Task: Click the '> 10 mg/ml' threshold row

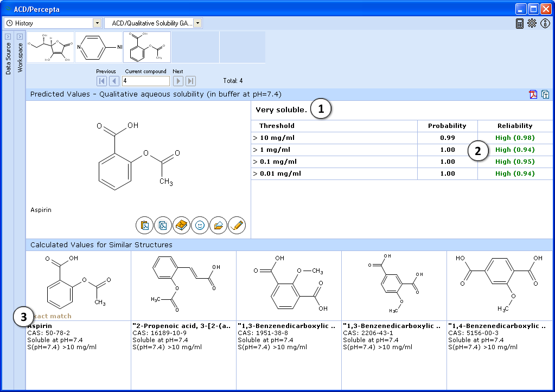Action: point(402,138)
